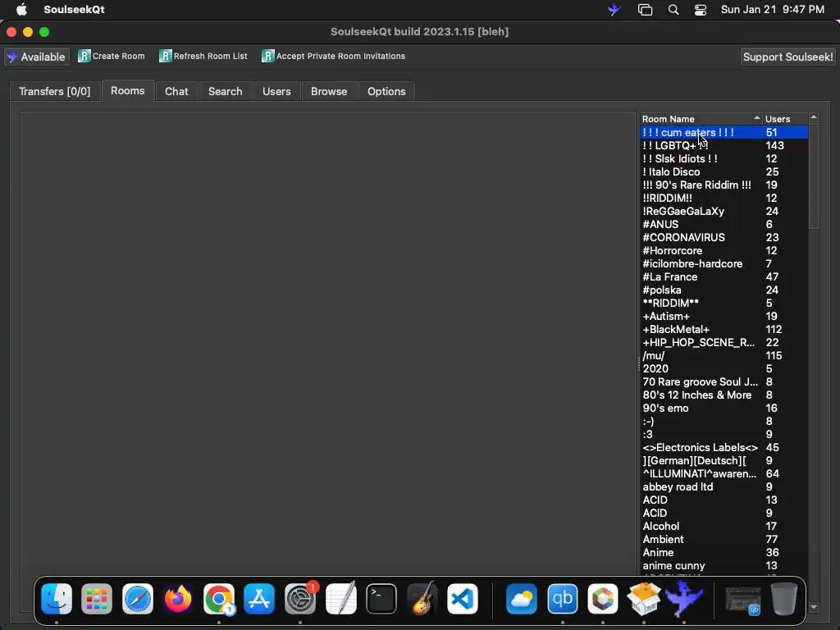
Task: Select the <>Electronics Labels<> room
Action: pos(724,447)
